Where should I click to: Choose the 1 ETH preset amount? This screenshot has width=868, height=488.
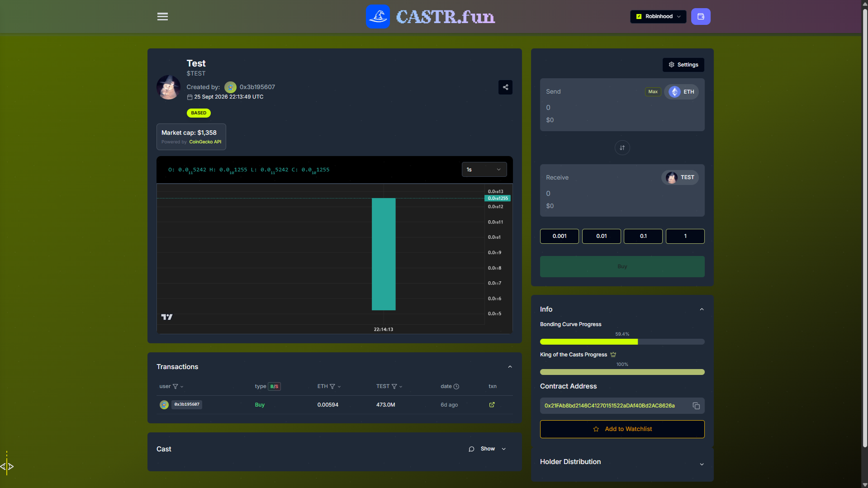685,236
